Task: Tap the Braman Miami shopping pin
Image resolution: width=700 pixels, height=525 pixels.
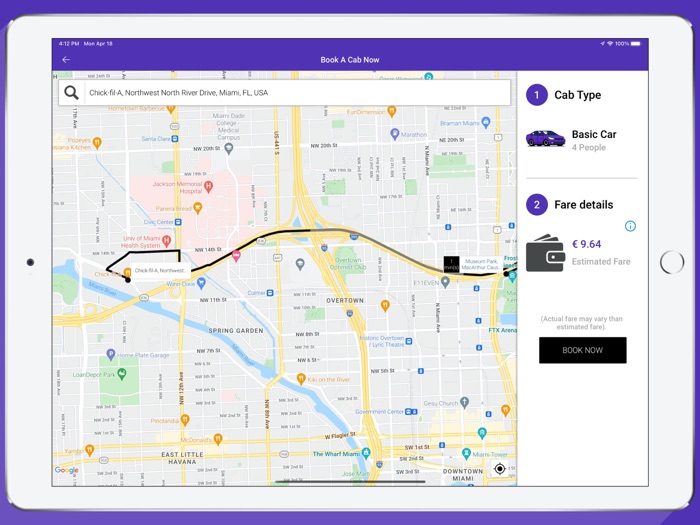Action: point(486,122)
